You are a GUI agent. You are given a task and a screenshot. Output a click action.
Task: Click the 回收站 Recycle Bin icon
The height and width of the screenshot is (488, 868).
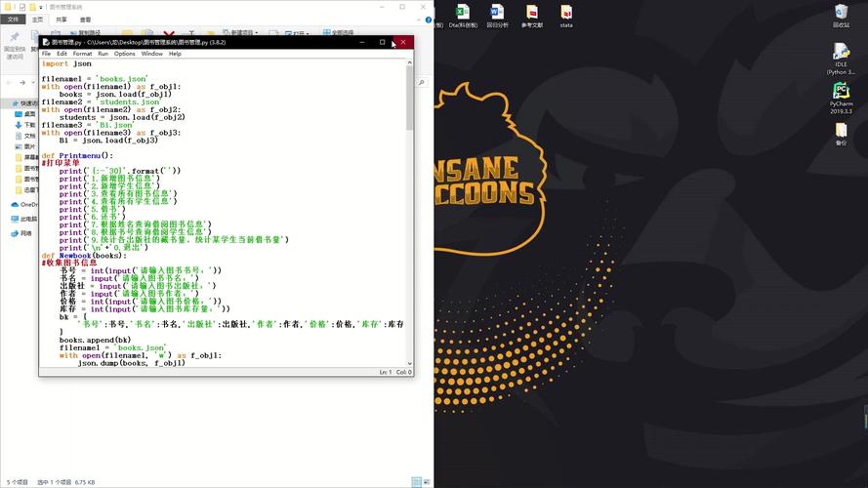(x=841, y=16)
